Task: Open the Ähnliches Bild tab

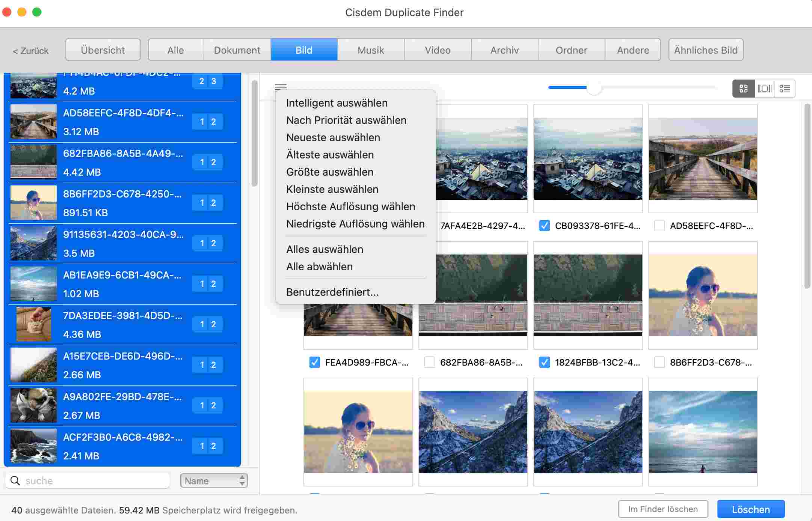Action: [706, 50]
